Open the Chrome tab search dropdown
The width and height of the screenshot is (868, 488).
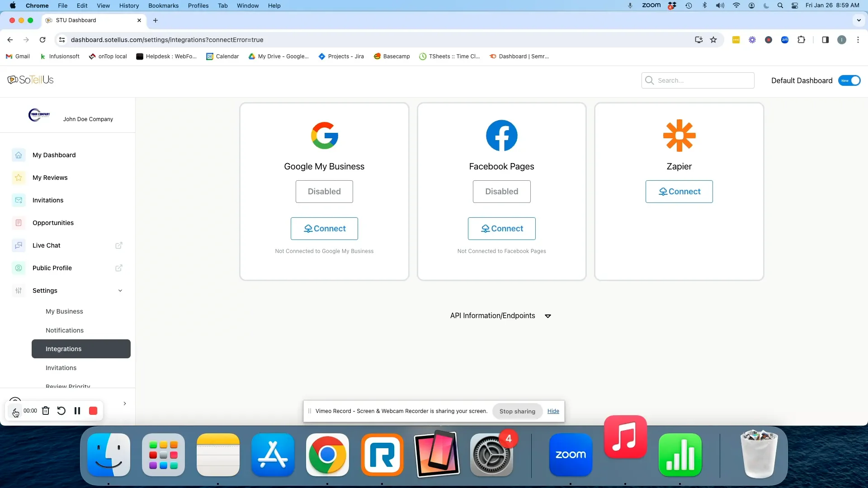pyautogui.click(x=859, y=20)
